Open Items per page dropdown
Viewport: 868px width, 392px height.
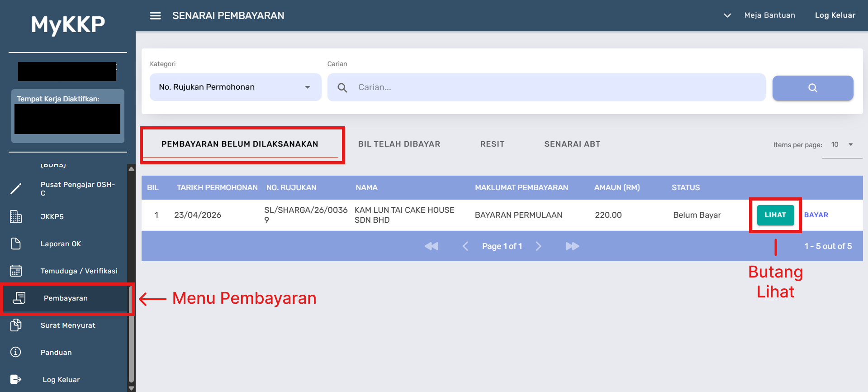click(842, 145)
